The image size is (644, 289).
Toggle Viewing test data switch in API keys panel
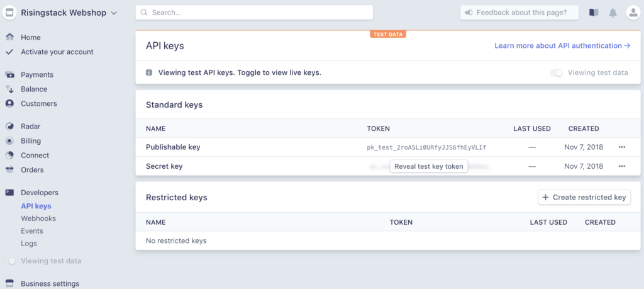(x=557, y=73)
